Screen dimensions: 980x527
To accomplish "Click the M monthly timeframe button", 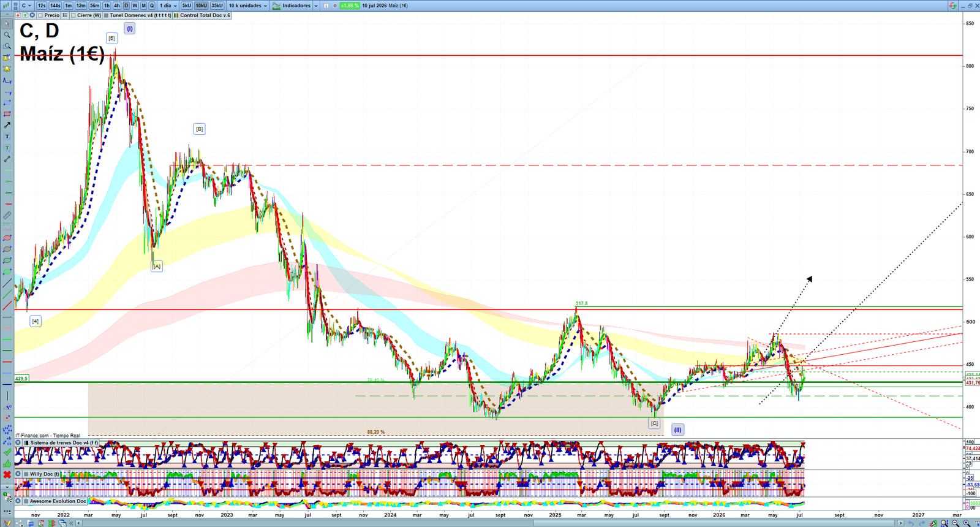I will (x=143, y=6).
